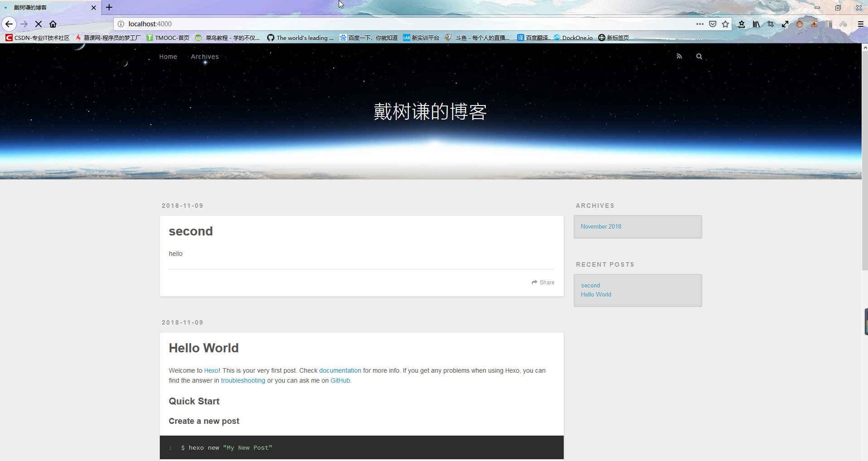Select the 戴树谦的博客 browser tab
868x461 pixels.
pyautogui.click(x=50, y=8)
